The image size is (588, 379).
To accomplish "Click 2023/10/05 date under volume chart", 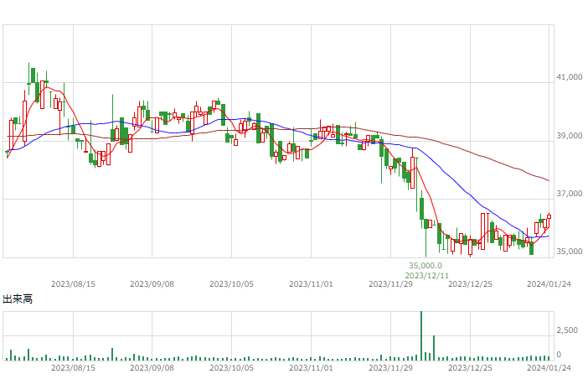I will pos(231,368).
